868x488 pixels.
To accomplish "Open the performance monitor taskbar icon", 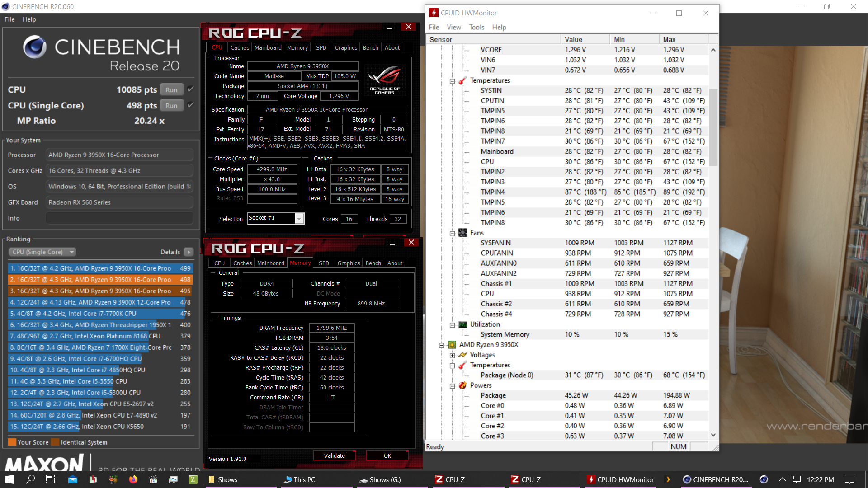I will click(173, 479).
